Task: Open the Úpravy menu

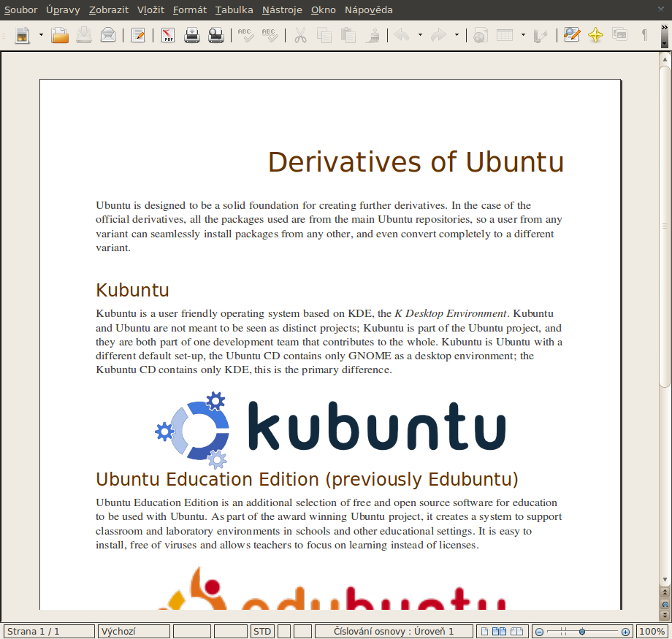Action: click(x=63, y=9)
